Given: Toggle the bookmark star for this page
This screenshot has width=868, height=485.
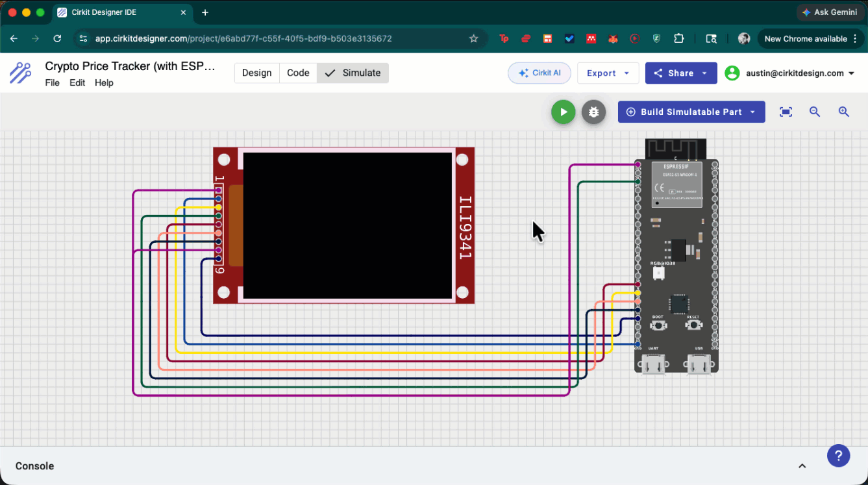Looking at the screenshot, I should point(473,38).
